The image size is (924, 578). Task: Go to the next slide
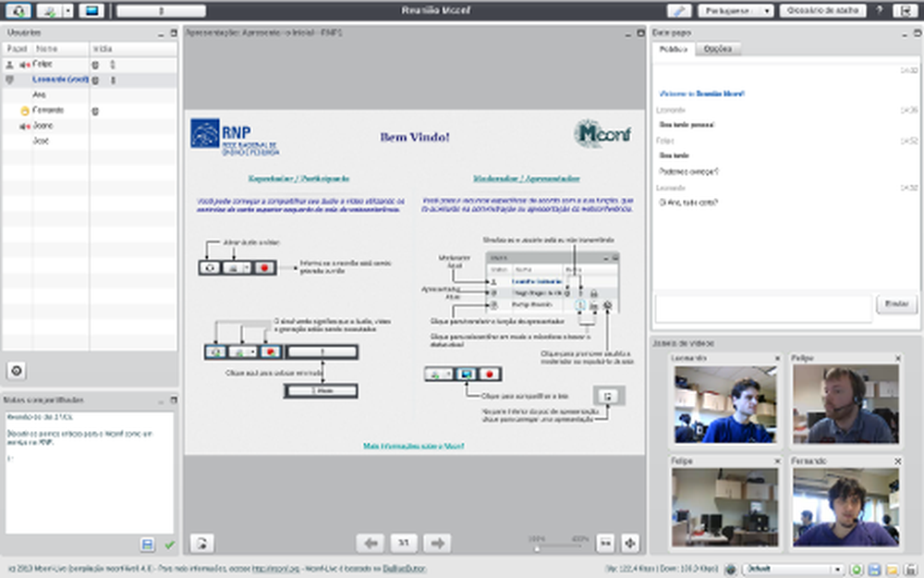point(437,543)
